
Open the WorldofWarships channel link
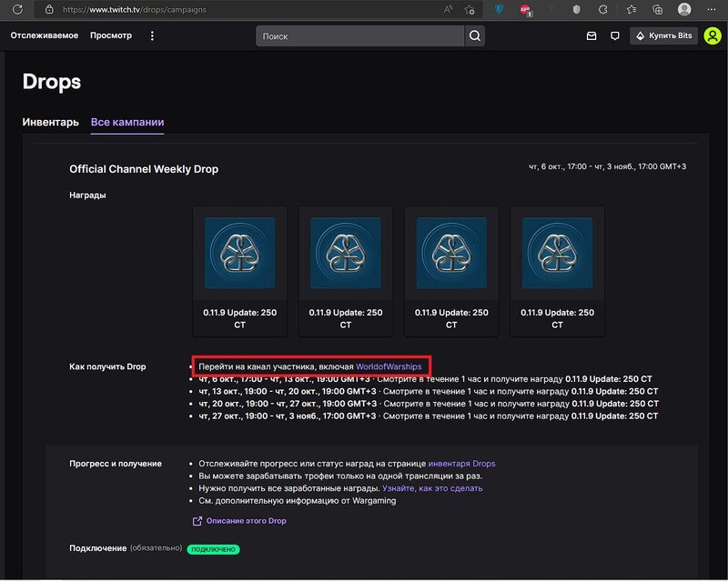389,366
